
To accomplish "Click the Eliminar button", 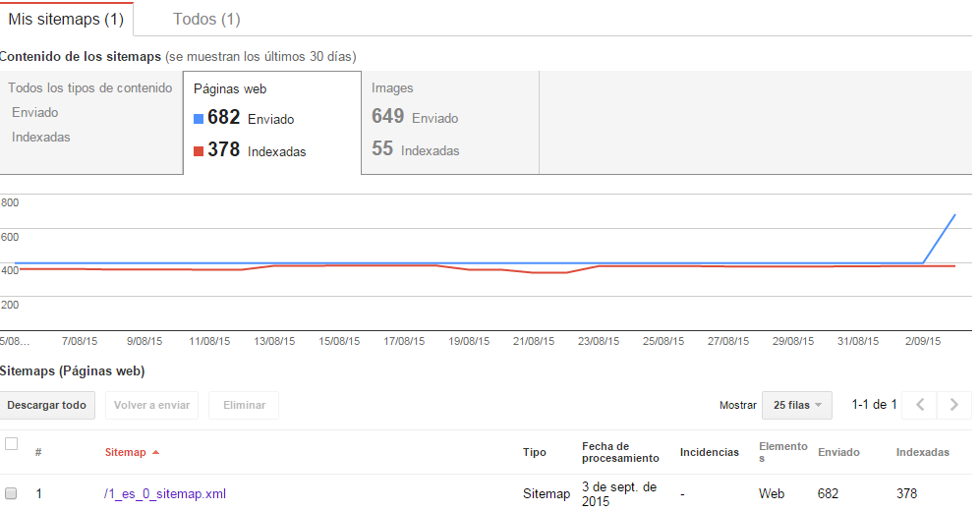I will pyautogui.click(x=245, y=405).
